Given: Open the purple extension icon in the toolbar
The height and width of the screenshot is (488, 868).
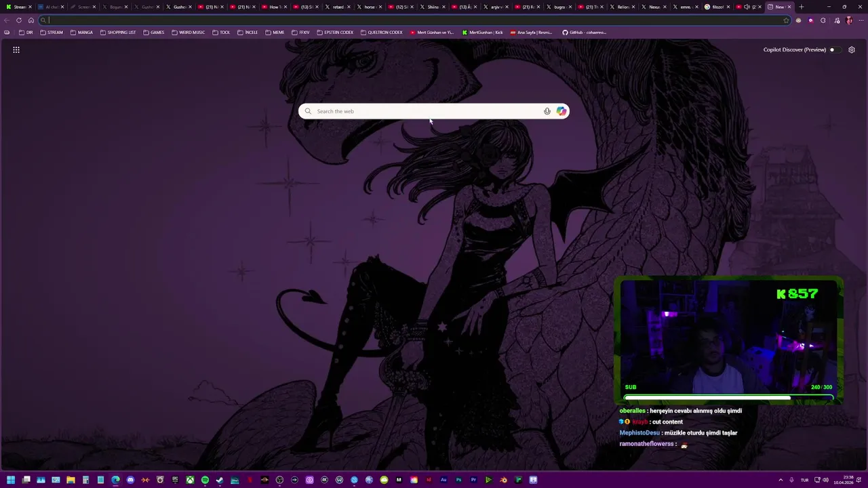Looking at the screenshot, I should [810, 20].
